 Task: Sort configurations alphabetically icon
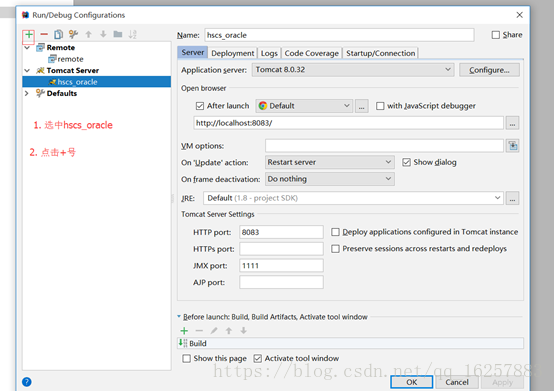(x=132, y=34)
